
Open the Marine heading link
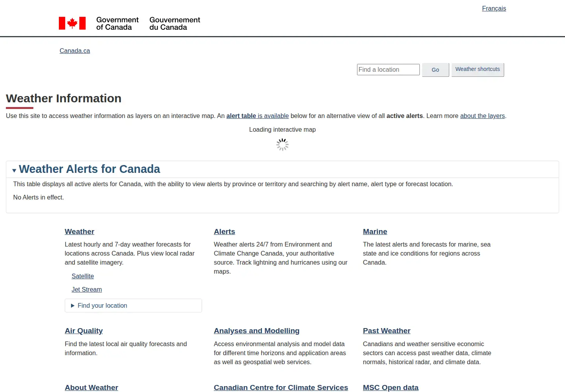coord(375,232)
